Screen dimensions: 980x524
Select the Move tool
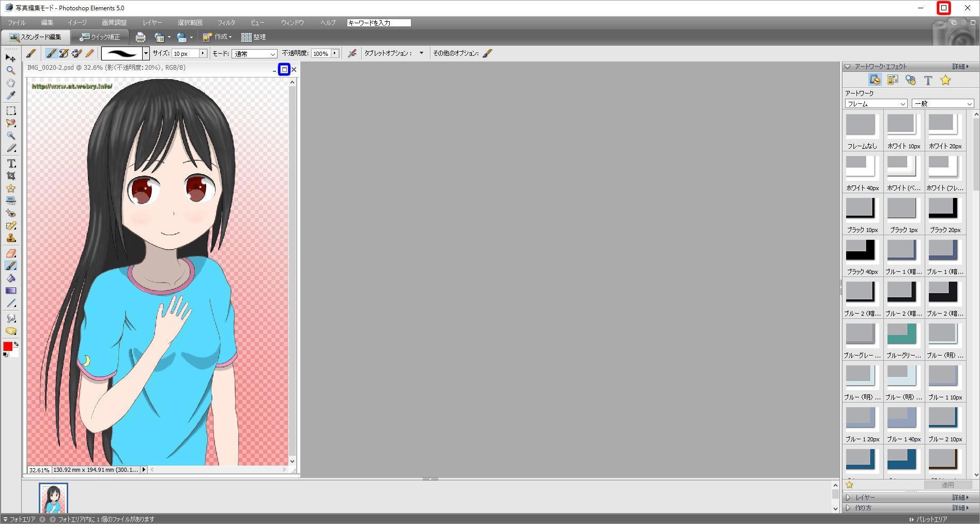click(10, 58)
